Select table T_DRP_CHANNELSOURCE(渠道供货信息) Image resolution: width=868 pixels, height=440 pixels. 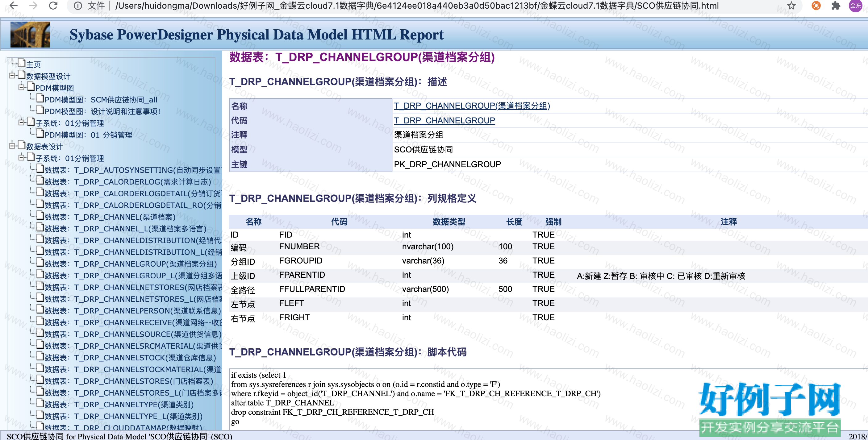tap(133, 334)
